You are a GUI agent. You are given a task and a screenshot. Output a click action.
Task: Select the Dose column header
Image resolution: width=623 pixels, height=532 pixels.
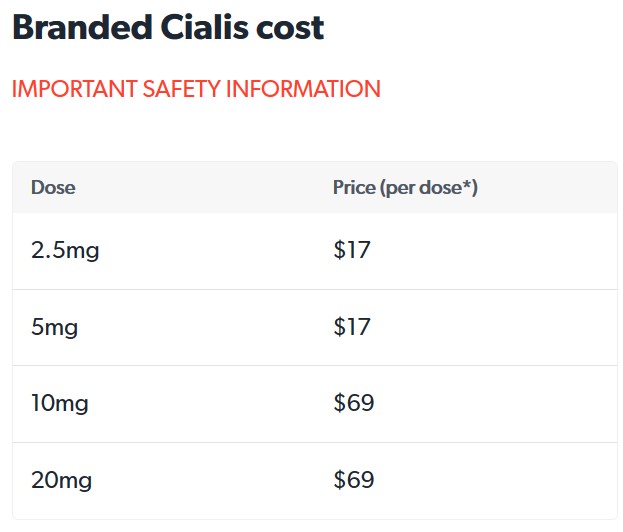(53, 188)
